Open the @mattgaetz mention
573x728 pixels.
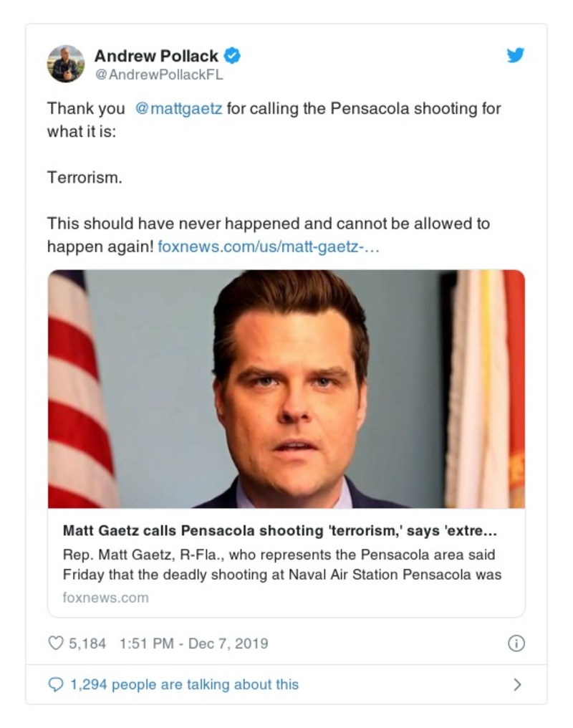(178, 109)
